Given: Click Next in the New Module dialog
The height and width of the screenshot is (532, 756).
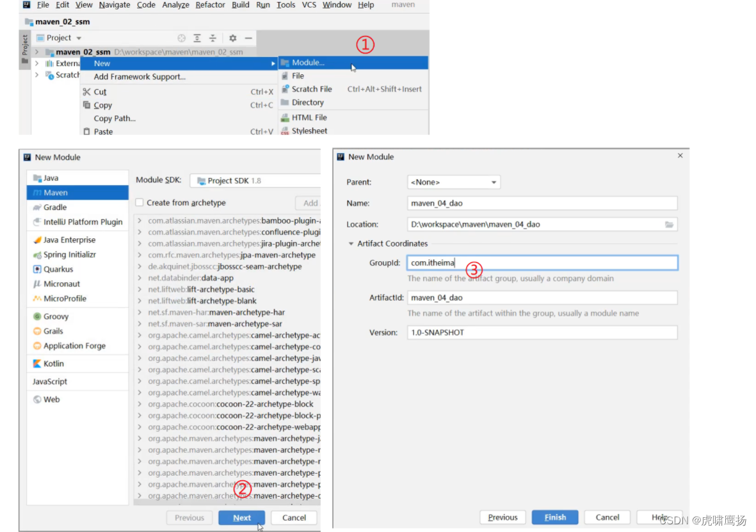Looking at the screenshot, I should point(241,517).
